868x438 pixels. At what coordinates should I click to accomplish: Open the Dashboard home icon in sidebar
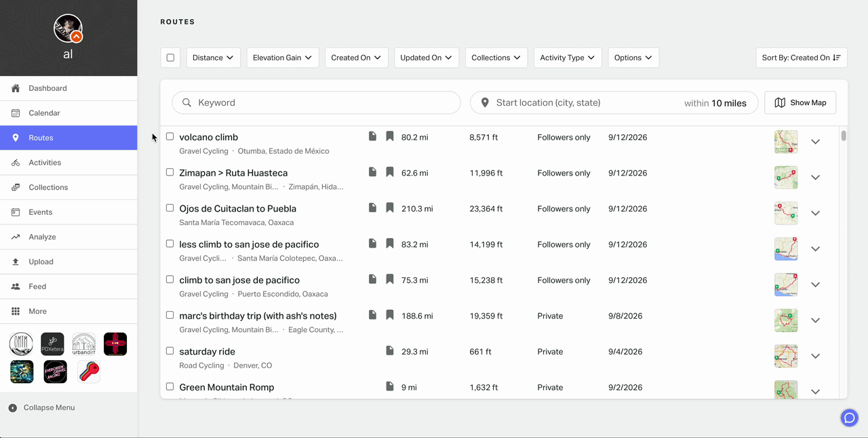pos(16,88)
